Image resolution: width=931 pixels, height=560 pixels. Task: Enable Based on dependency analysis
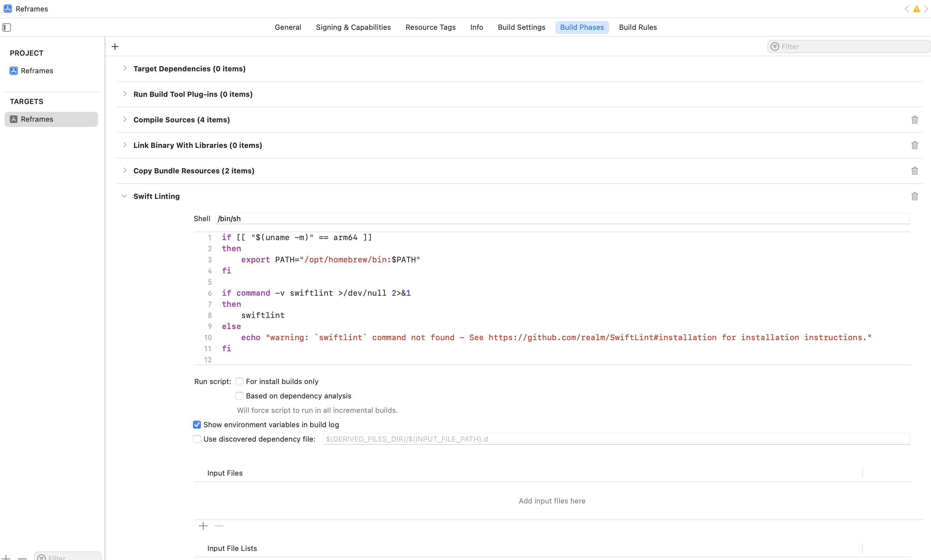(239, 396)
